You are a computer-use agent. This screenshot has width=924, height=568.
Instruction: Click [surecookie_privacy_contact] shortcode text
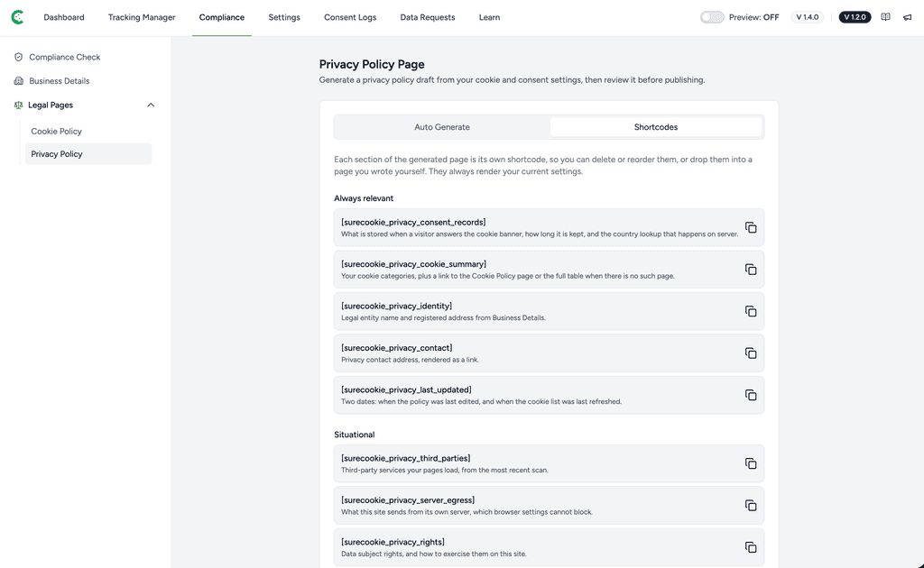tap(397, 348)
